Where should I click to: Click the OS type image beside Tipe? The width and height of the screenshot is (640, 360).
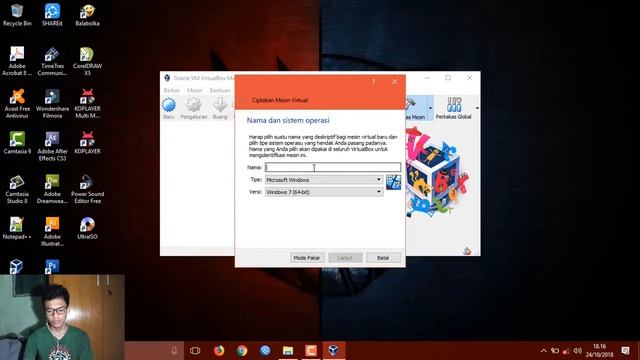(393, 182)
